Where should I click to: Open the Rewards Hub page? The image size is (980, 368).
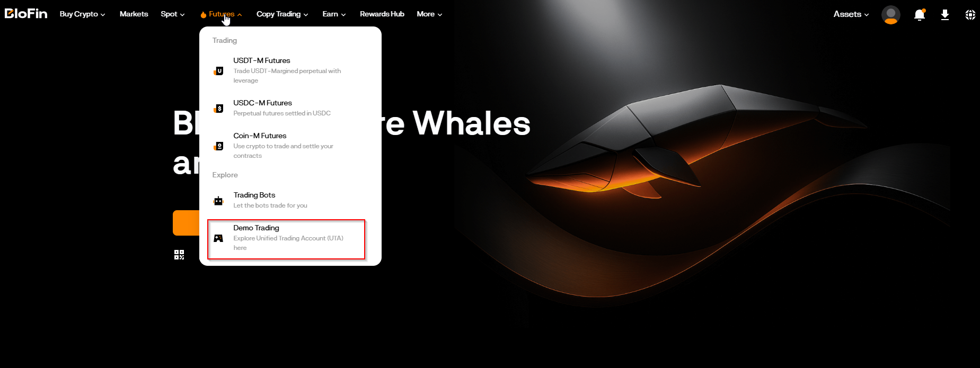[x=382, y=14]
